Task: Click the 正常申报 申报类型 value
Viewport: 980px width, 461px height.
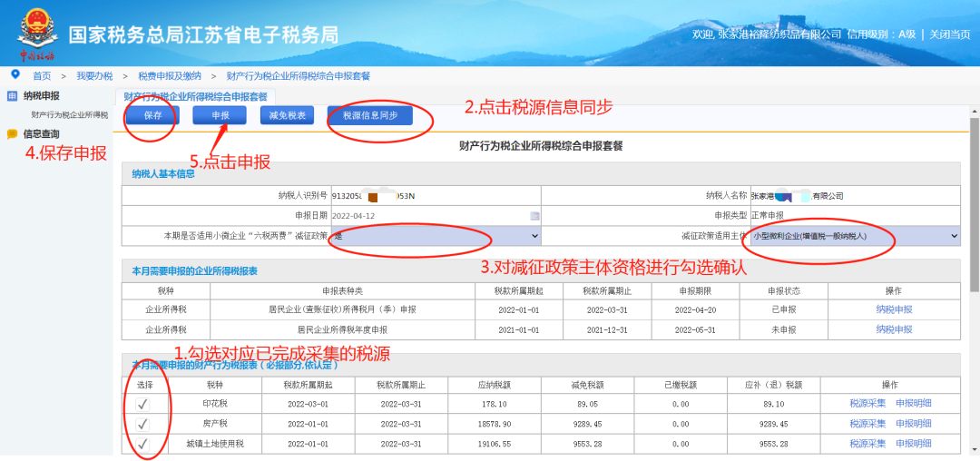Action: [767, 216]
